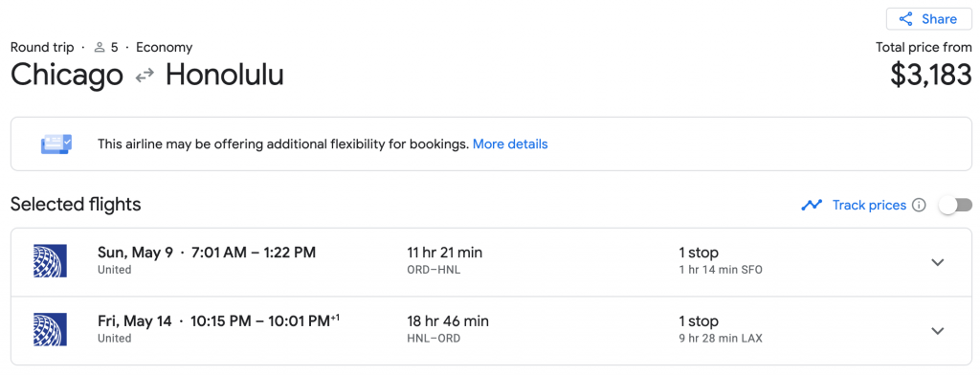980x375 pixels.
Task: Select the ORD–HNL 11 hr 21 min flight row
Action: [491, 262]
